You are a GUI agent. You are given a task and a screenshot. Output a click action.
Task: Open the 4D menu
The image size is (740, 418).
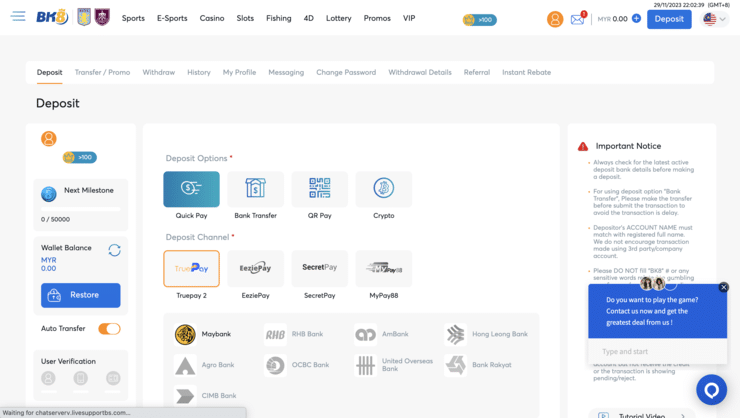pos(309,18)
